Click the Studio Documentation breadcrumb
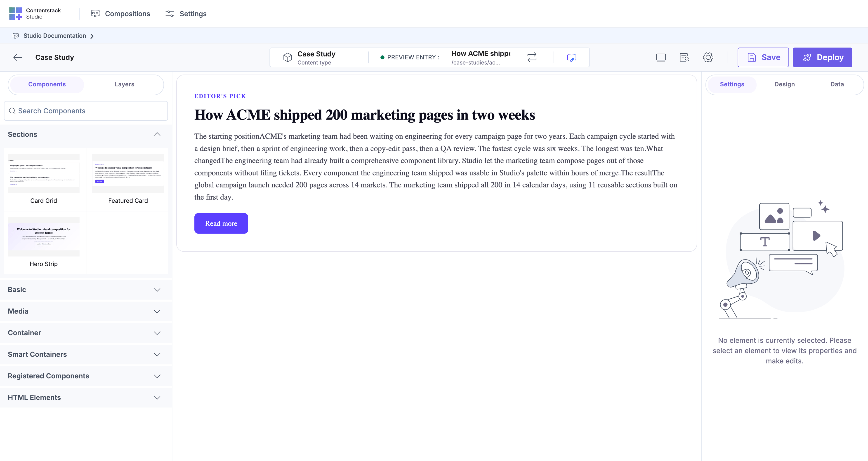 [x=54, y=36]
